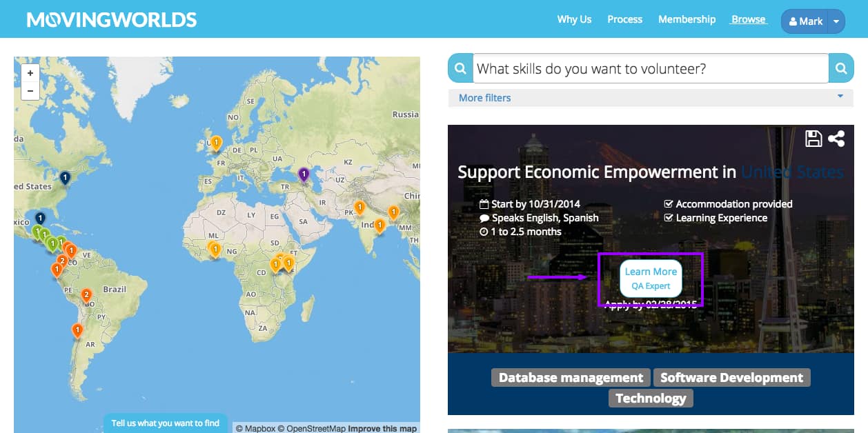Toggle the Learning Experience checkbox
Viewport: 868px width, 433px height.
click(669, 217)
